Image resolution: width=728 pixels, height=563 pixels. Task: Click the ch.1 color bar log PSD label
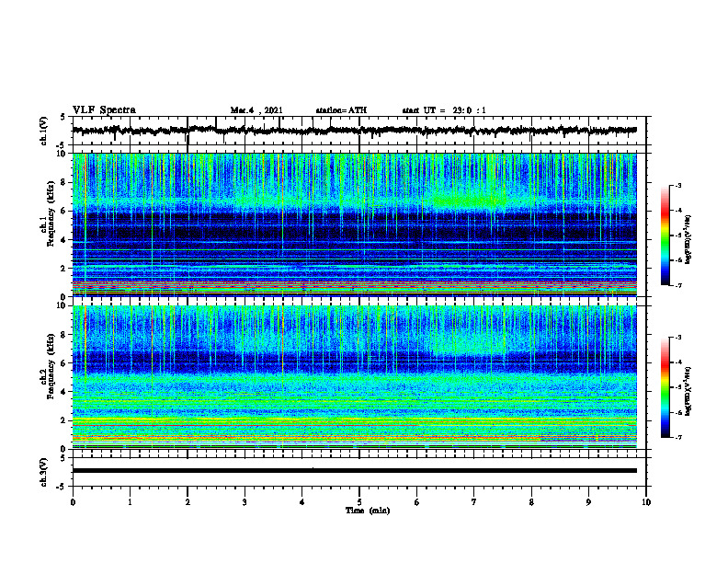pyautogui.click(x=688, y=240)
